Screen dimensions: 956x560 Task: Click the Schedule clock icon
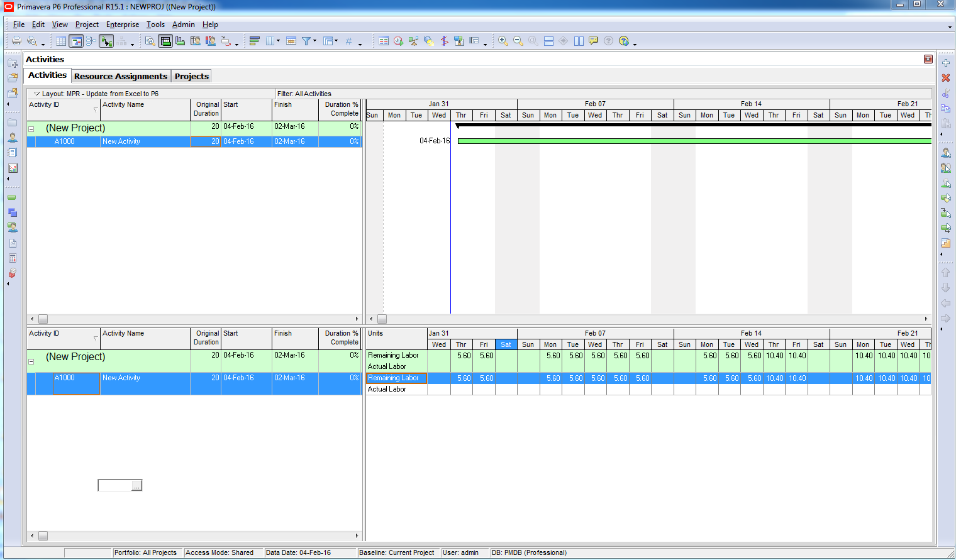(399, 41)
